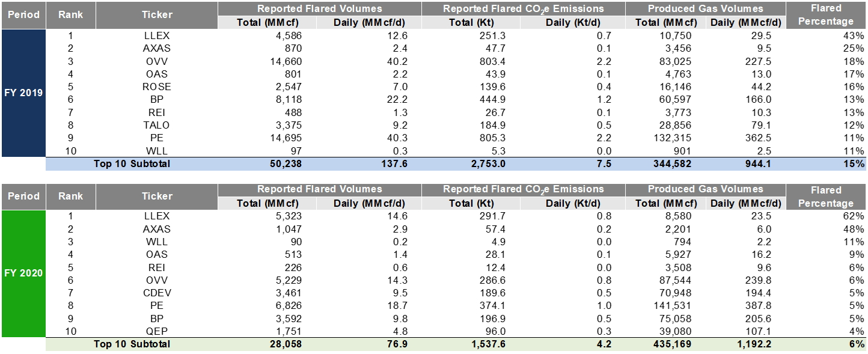
Task: Click produced gas total 10,750
Action: click(676, 35)
